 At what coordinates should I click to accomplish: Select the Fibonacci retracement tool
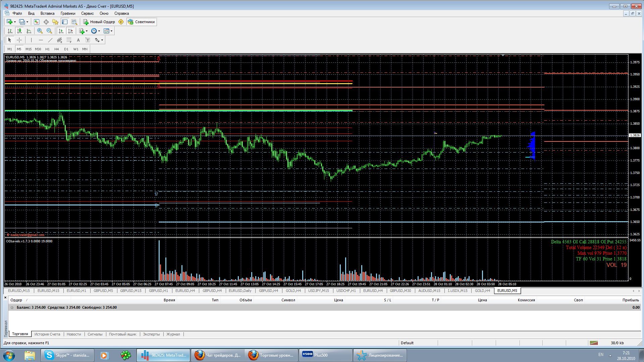69,40
